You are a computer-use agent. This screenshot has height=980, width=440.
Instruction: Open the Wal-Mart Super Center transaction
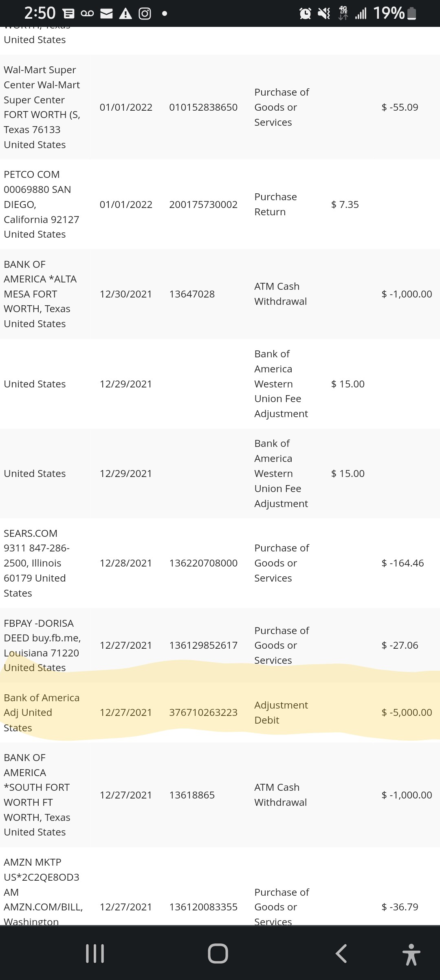click(220, 107)
